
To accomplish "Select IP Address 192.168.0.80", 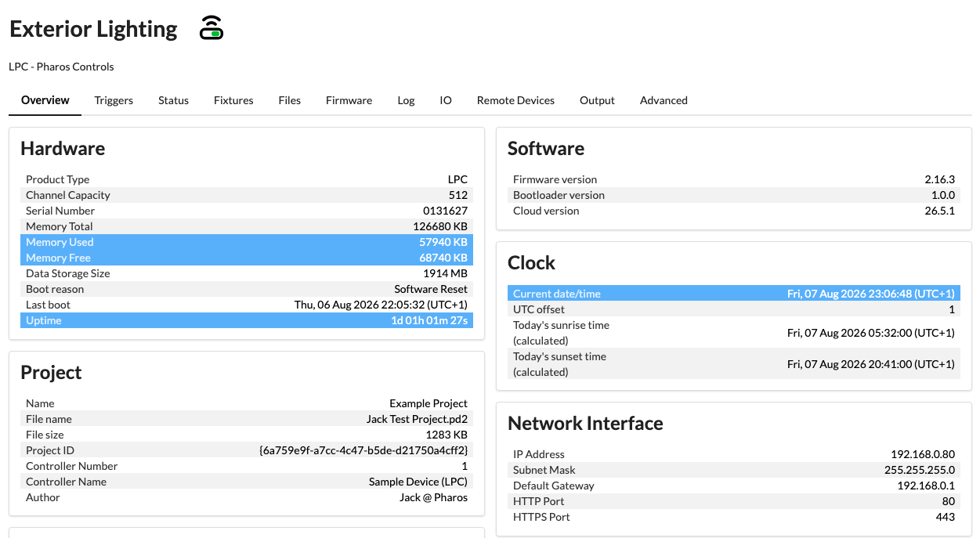I will coord(923,454).
